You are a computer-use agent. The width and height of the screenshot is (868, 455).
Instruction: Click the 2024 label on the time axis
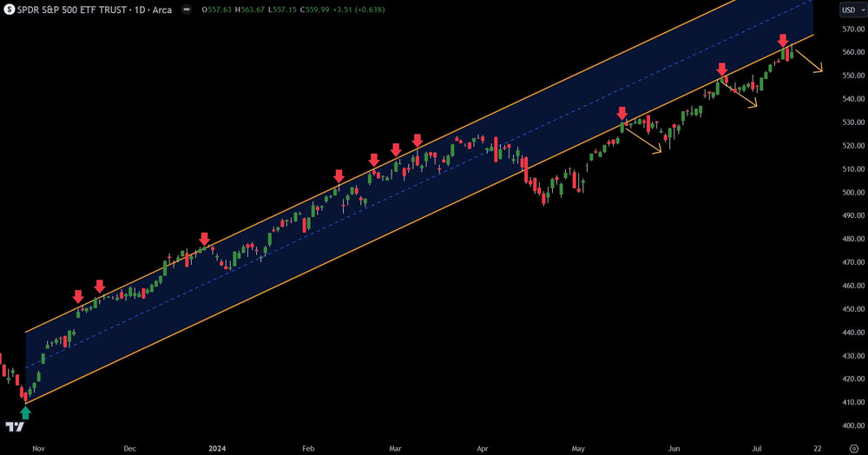pyautogui.click(x=217, y=448)
